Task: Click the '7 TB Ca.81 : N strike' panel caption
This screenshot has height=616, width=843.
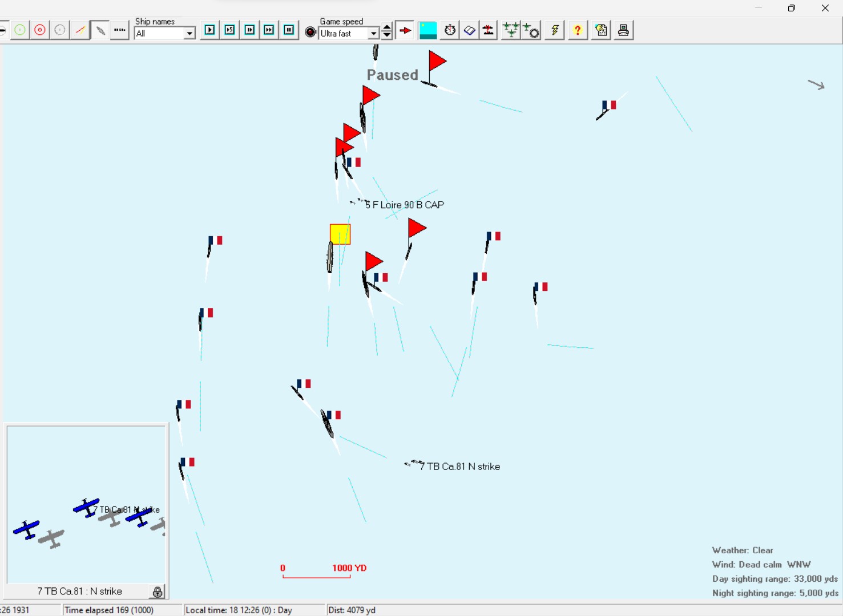Action: (80, 591)
